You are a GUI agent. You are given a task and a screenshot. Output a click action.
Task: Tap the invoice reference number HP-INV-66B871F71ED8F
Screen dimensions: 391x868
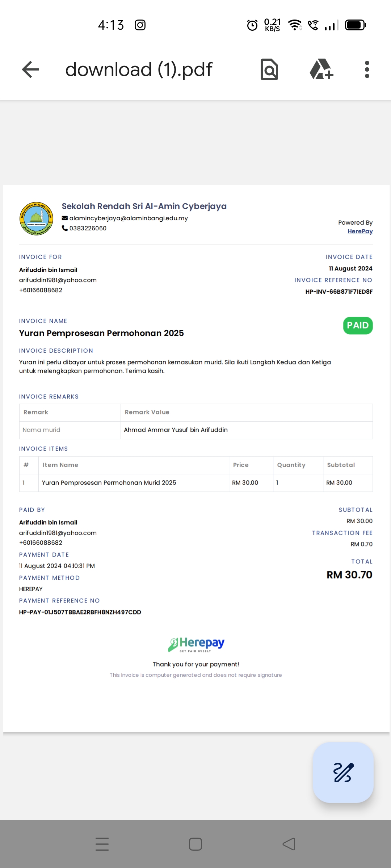339,292
